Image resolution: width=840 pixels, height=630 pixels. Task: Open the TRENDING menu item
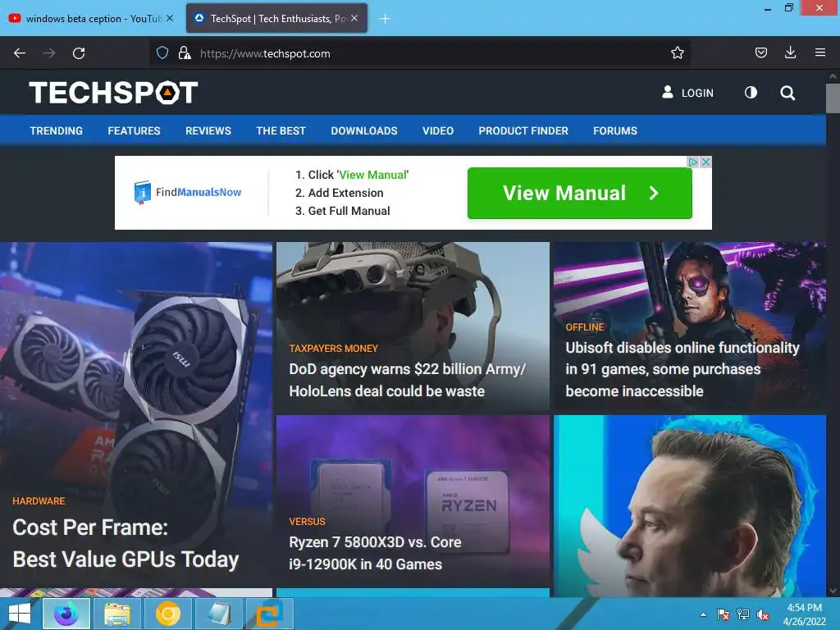point(57,130)
